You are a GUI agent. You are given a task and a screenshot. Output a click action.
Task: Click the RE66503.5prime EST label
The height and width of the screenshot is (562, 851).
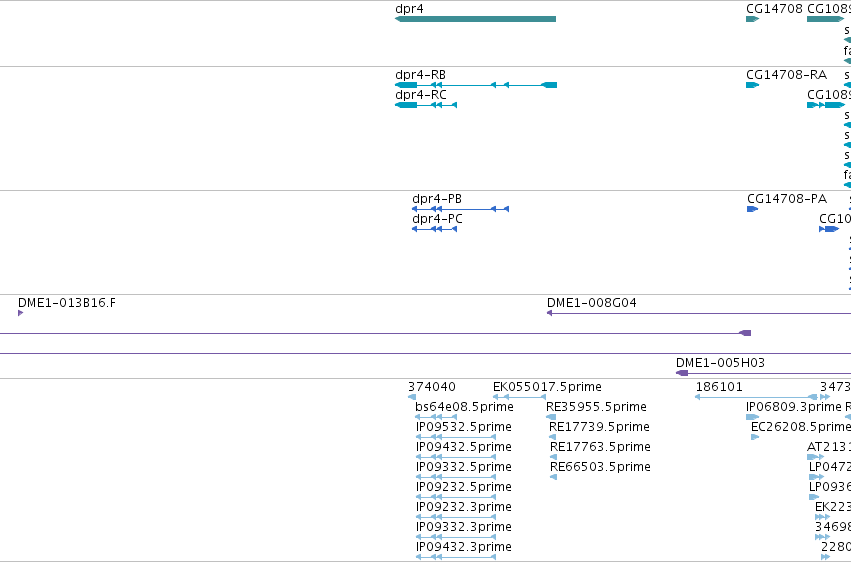[600, 467]
